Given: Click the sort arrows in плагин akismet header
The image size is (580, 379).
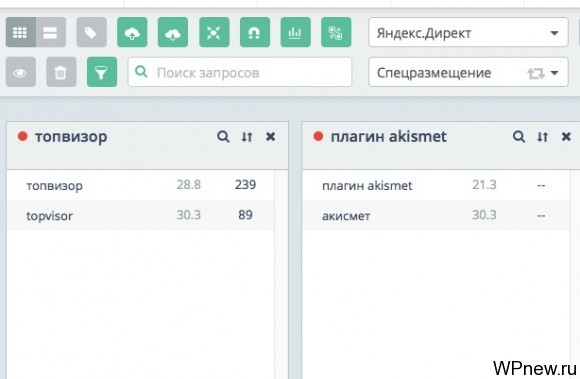Looking at the screenshot, I should tap(542, 137).
